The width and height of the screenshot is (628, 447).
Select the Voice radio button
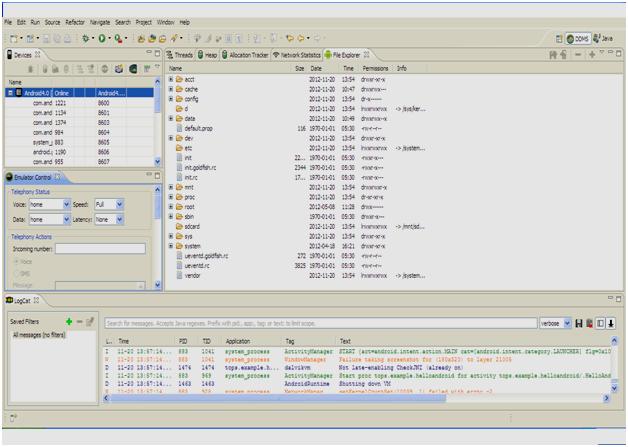point(17,262)
